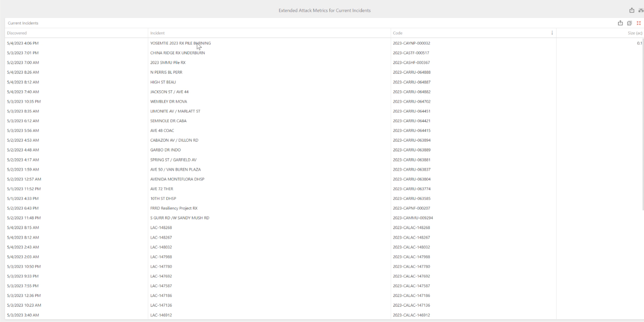Select the YOSEMTIE 2023 RX PILE BURNING row
This screenshot has width=644, height=322.
[180, 43]
